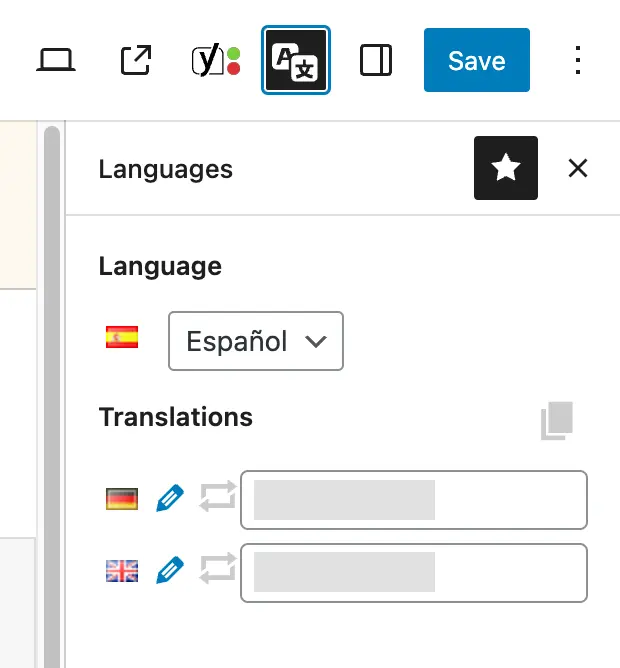Toggle sync for the German translation
This screenshot has width=620, height=668.
tap(218, 498)
